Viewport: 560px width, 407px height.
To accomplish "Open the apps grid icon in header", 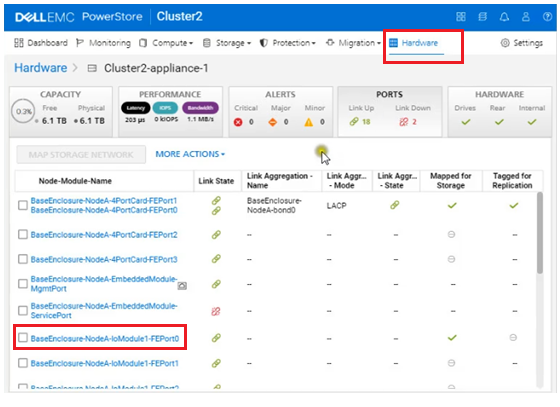I will [x=461, y=16].
